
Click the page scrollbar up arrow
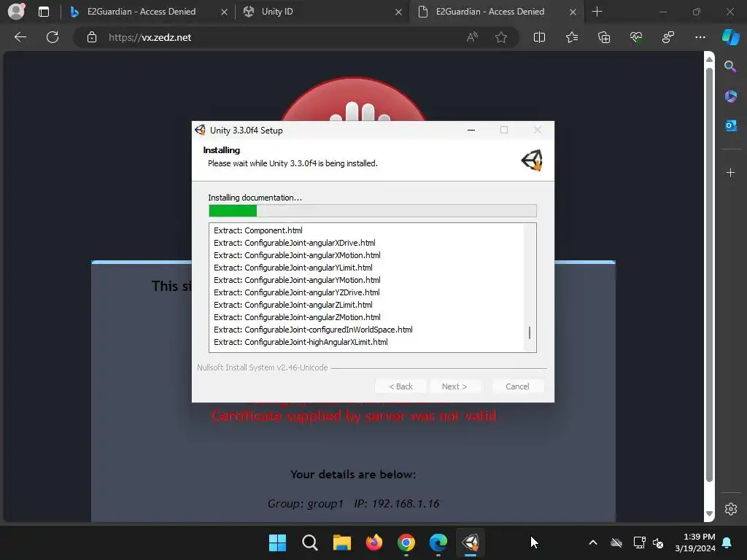pos(709,60)
